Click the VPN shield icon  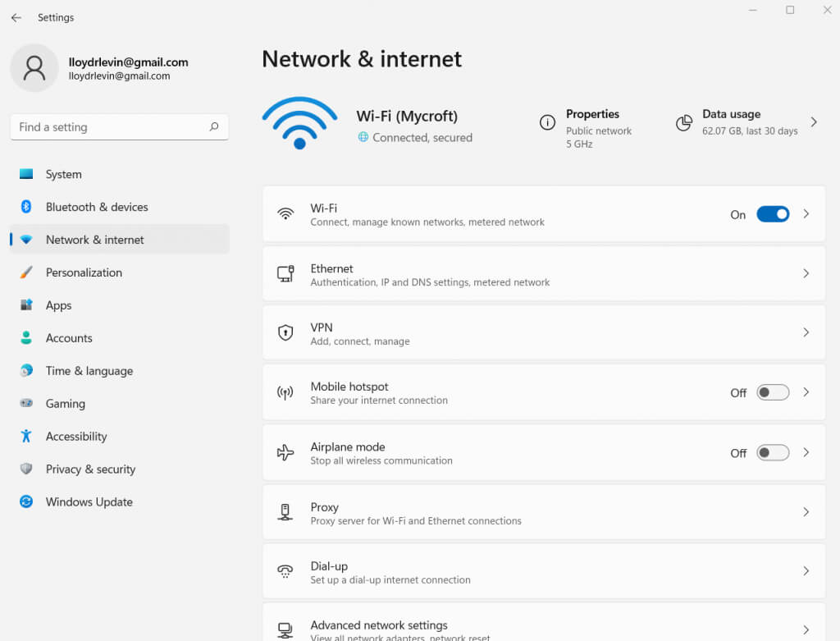[x=285, y=332]
